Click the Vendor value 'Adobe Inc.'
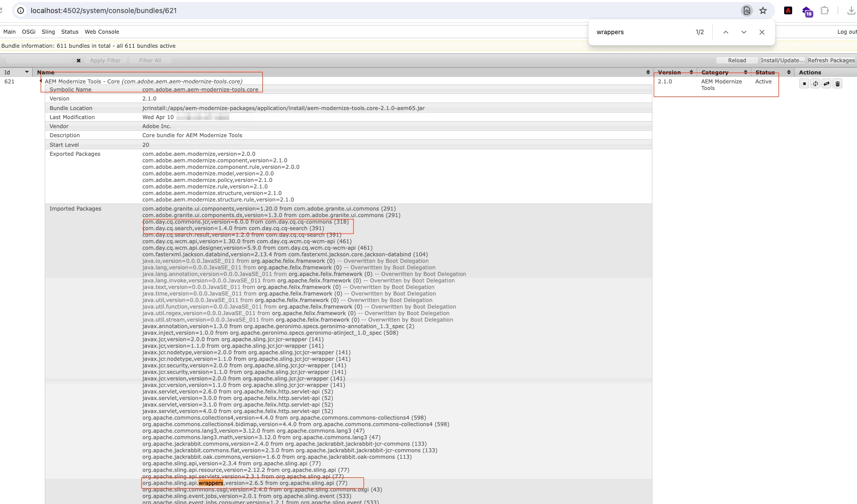 tap(156, 126)
